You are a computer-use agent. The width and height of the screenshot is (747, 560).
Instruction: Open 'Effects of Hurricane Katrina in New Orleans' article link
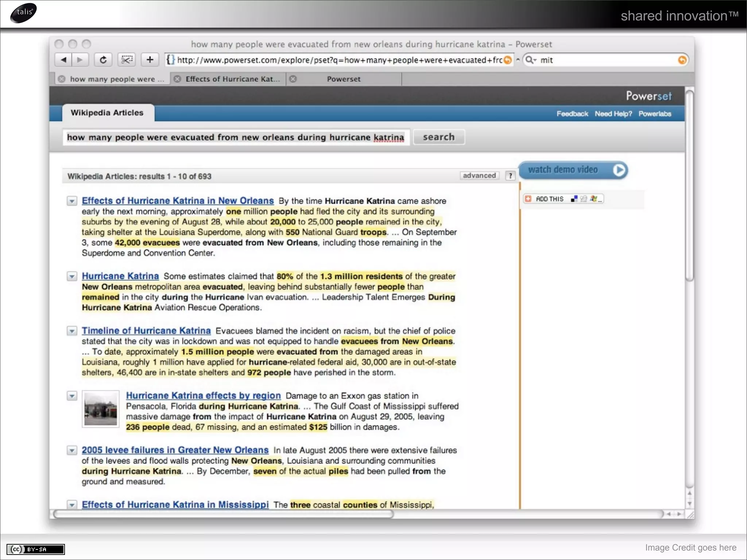(178, 201)
